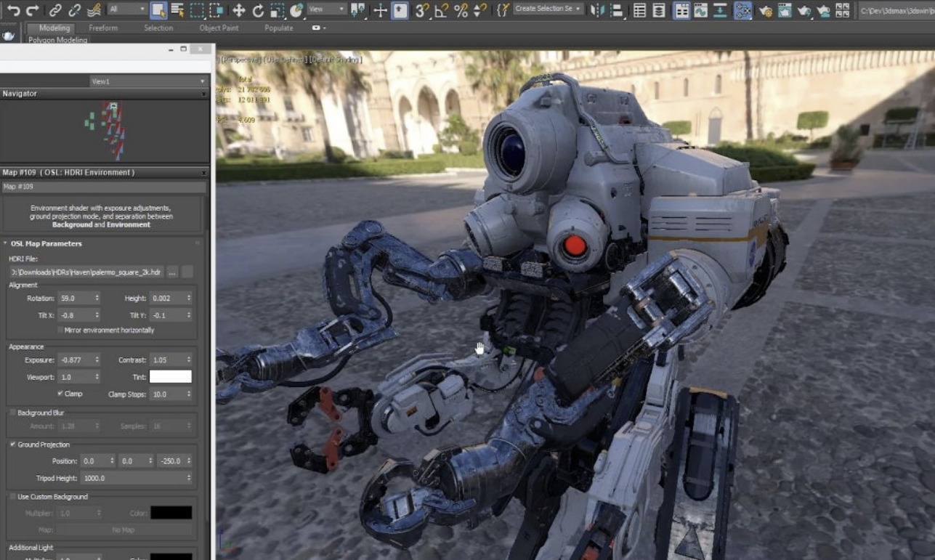The image size is (935, 560).
Task: Open the Polygon Modeling panel label
Action: [x=57, y=40]
